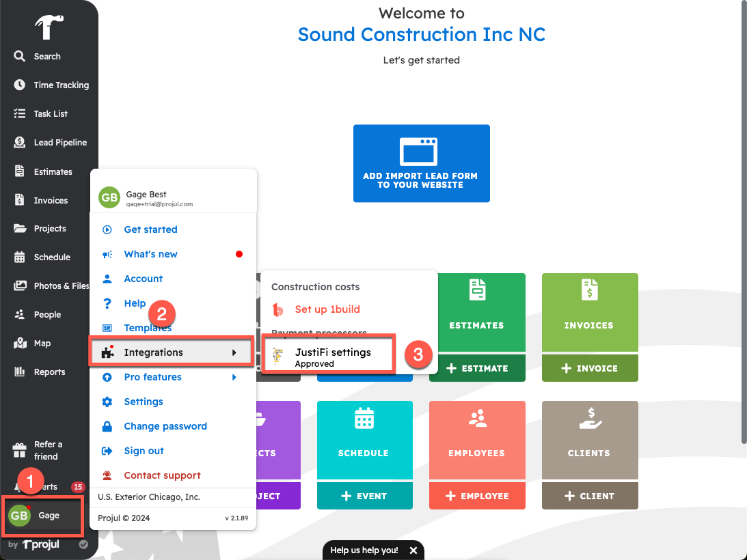The height and width of the screenshot is (560, 747).
Task: Expand the Integrations submenu arrow
Action: point(234,352)
